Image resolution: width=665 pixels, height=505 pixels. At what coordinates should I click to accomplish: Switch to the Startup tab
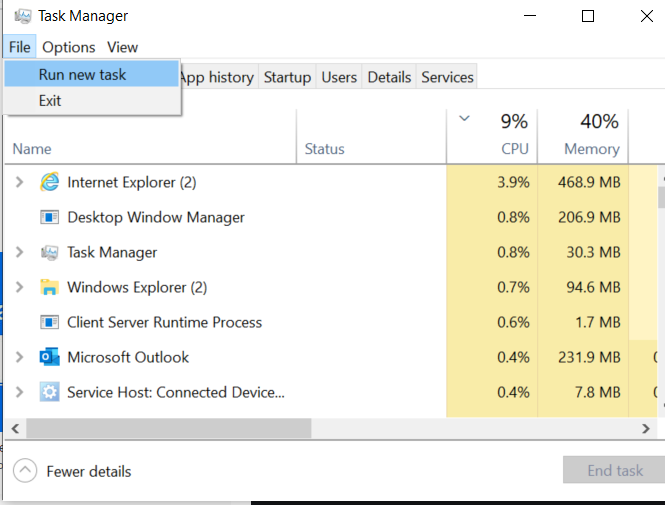(287, 77)
